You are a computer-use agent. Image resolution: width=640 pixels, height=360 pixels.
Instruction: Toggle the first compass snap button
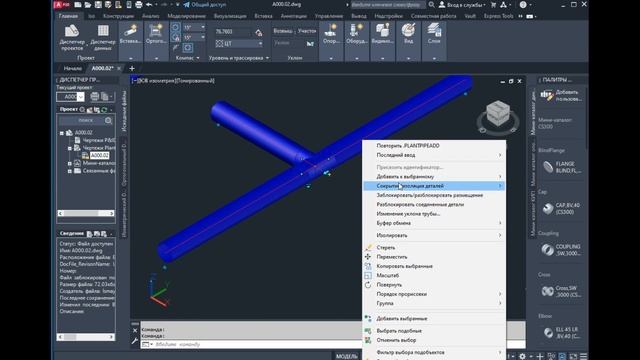pyautogui.click(x=175, y=28)
